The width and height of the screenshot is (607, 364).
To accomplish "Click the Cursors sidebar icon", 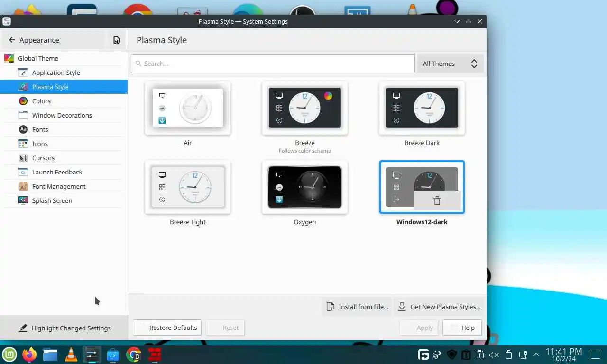I will coord(23,158).
